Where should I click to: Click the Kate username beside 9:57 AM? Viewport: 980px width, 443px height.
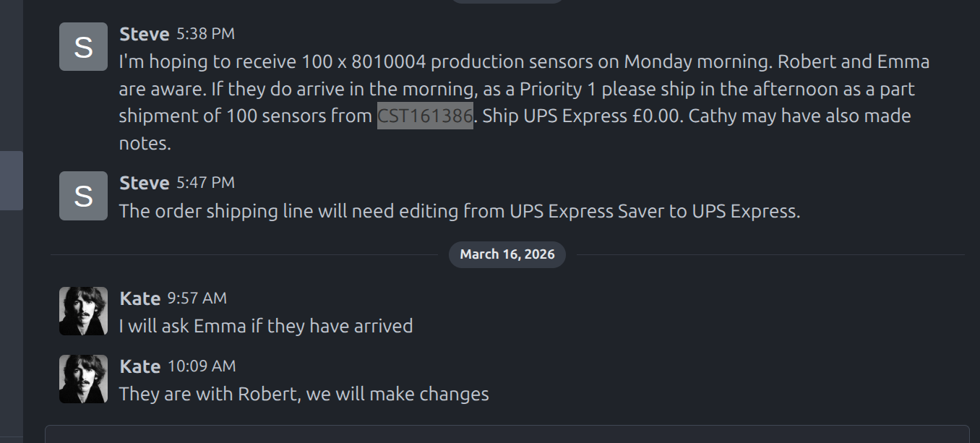pos(139,298)
